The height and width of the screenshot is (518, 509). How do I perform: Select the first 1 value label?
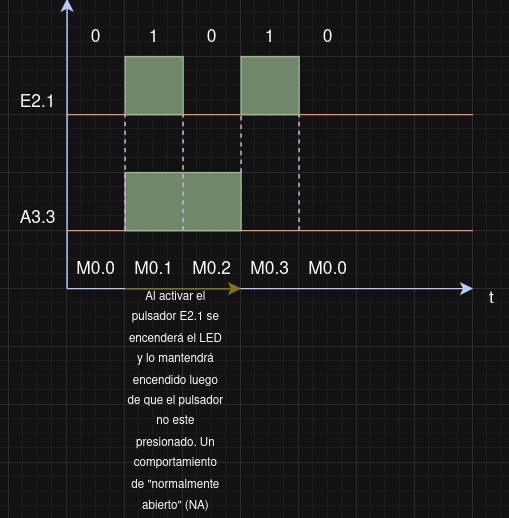pyautogui.click(x=153, y=36)
